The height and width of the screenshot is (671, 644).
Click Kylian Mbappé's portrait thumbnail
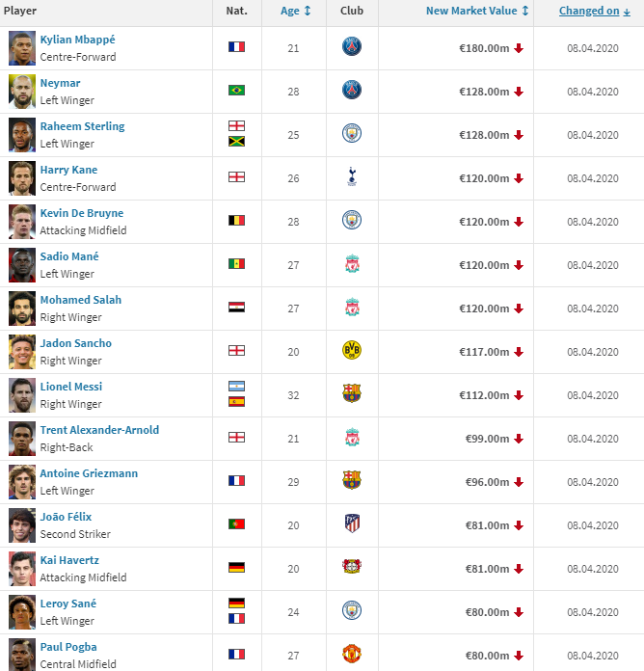22,48
